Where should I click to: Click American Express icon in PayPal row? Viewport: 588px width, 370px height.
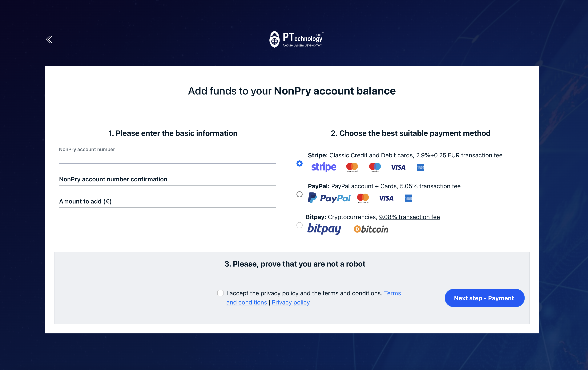[x=409, y=198]
